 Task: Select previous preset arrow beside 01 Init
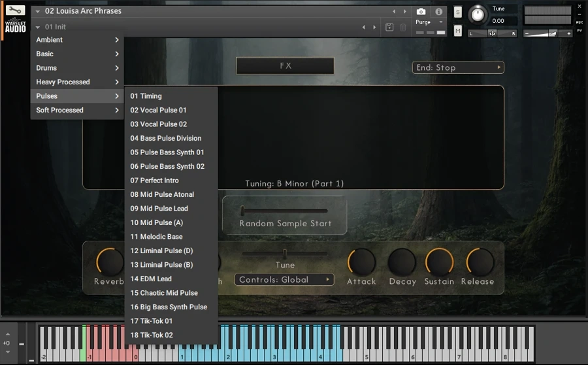coord(363,27)
